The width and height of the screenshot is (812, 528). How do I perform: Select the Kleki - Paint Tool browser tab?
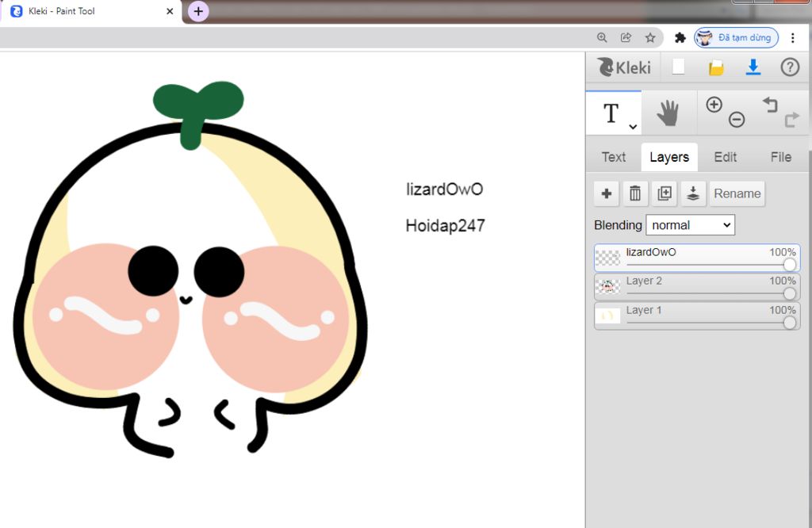click(x=90, y=11)
